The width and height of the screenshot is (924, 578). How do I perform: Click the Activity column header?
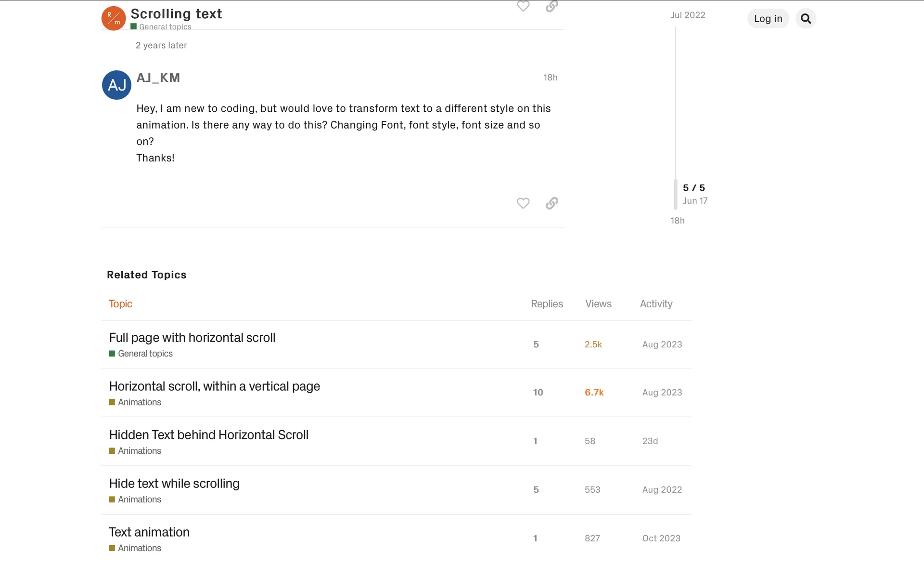tap(656, 304)
